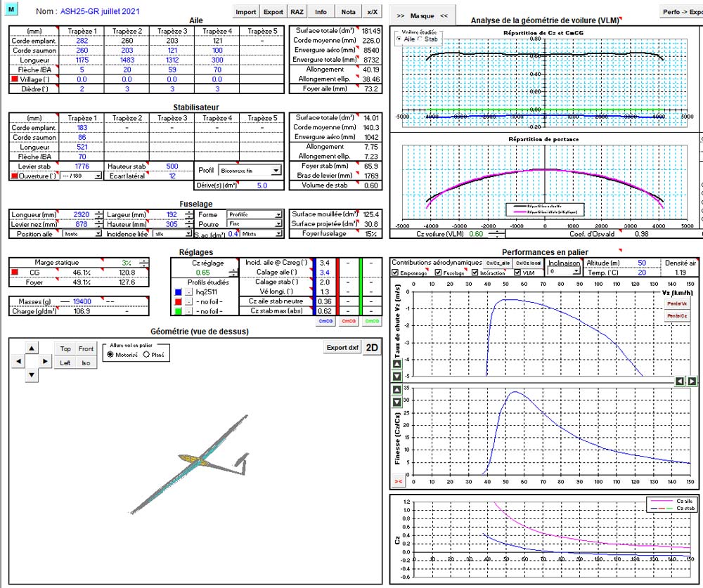
Task: Click up arrow beside Taux de chute chart
Action: (396, 364)
